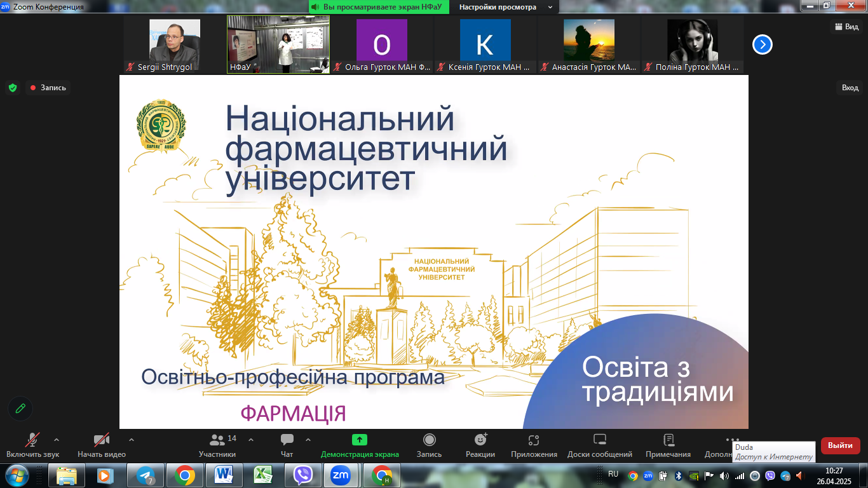Open Реакции reactions menu
Screen dimensions: 868x488
click(480, 445)
